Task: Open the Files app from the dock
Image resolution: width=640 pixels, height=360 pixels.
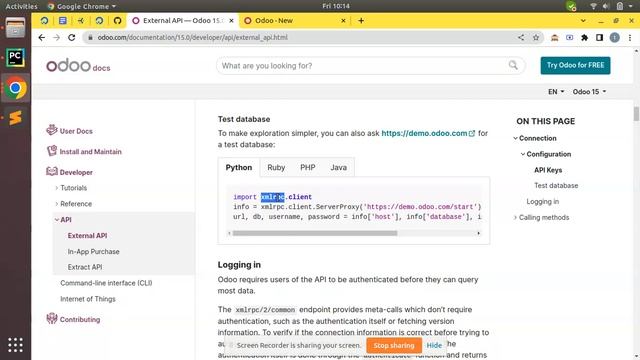Action: point(15,28)
